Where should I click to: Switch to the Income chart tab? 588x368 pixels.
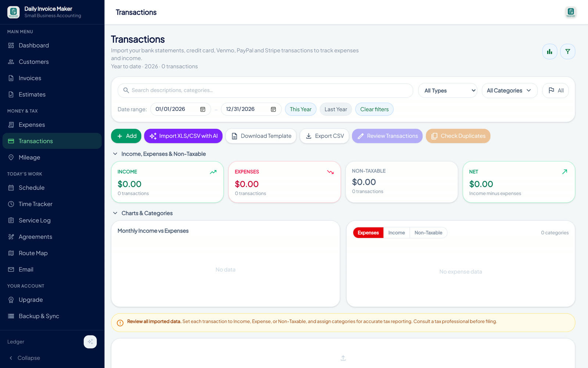click(x=397, y=233)
